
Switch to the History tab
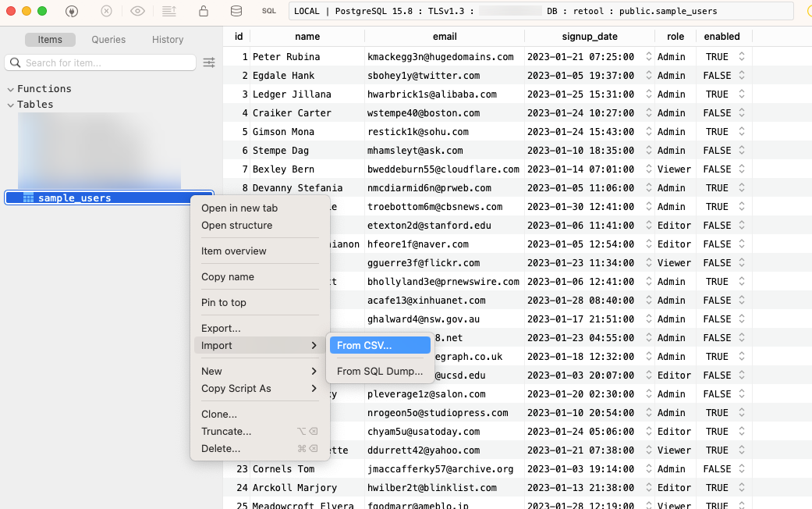pyautogui.click(x=168, y=40)
